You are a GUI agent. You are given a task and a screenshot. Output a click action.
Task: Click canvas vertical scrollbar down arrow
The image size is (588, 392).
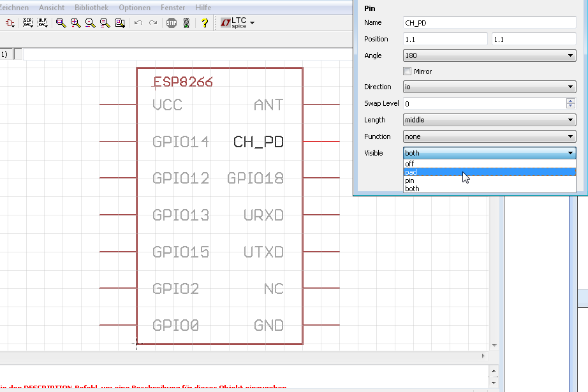click(494, 345)
